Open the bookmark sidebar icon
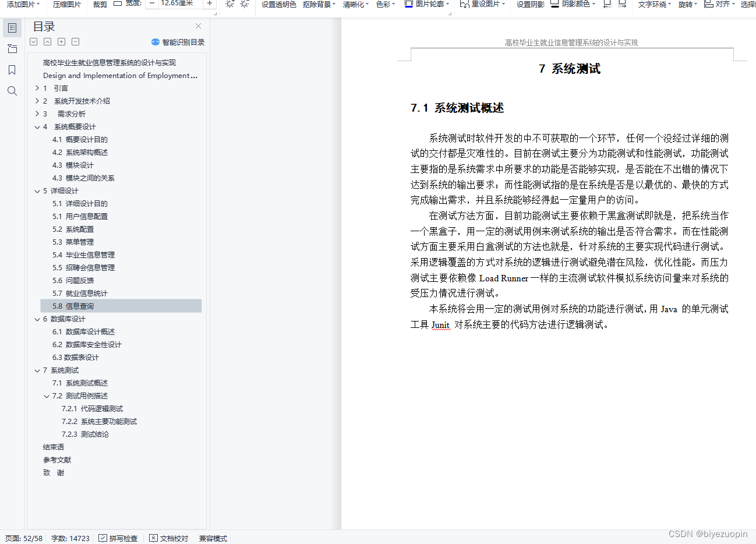The image size is (756, 544). pyautogui.click(x=12, y=70)
